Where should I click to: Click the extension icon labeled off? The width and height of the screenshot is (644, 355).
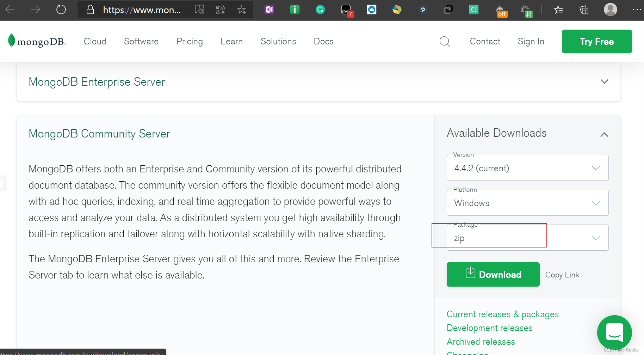point(501,11)
